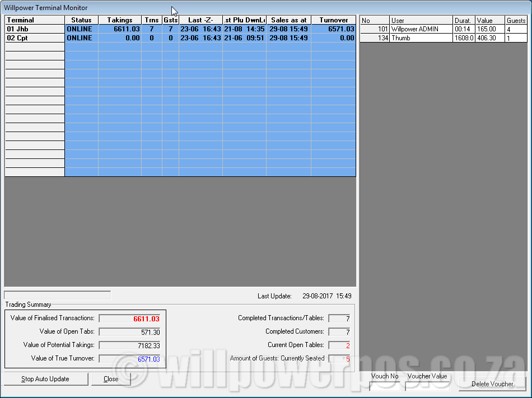Click the Voucher Value input field
532x398 pixels.
click(427, 386)
